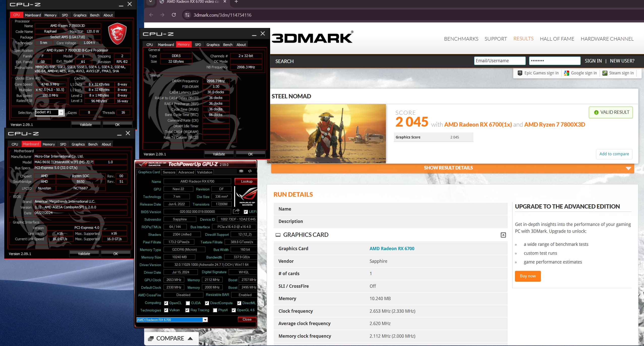Image resolution: width=644 pixels, height=346 pixels.
Task: Click the password input field
Action: pyautogui.click(x=555, y=61)
